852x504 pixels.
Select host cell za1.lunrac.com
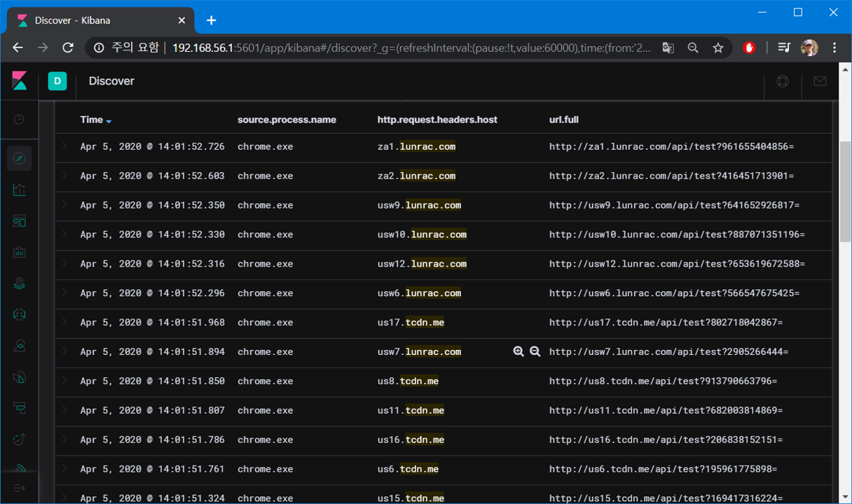click(x=417, y=146)
